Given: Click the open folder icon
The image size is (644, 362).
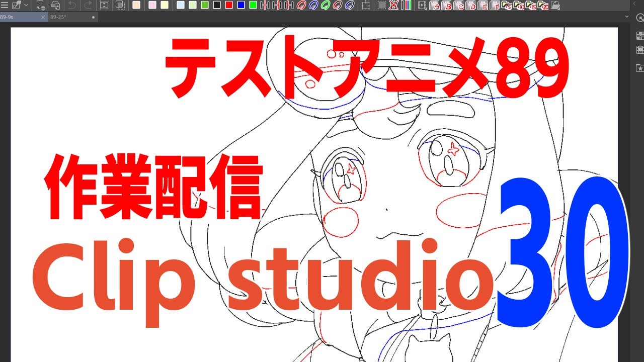Looking at the screenshot, I should coord(555,5).
